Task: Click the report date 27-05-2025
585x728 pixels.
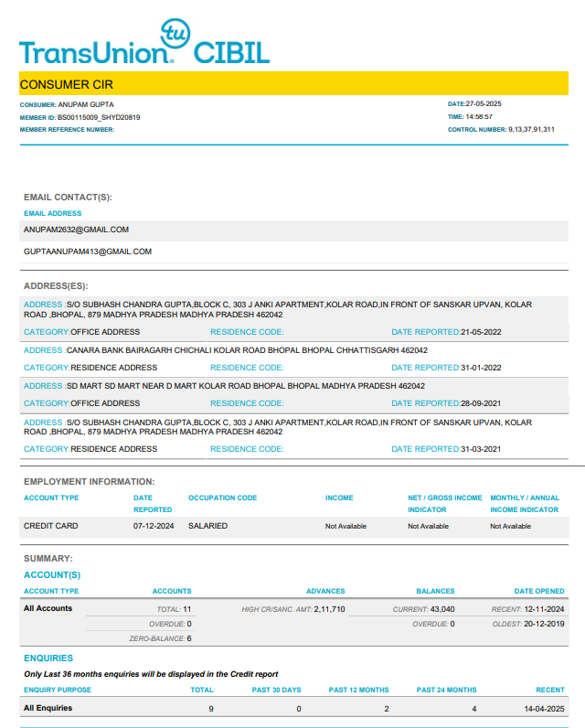Action: tap(485, 104)
